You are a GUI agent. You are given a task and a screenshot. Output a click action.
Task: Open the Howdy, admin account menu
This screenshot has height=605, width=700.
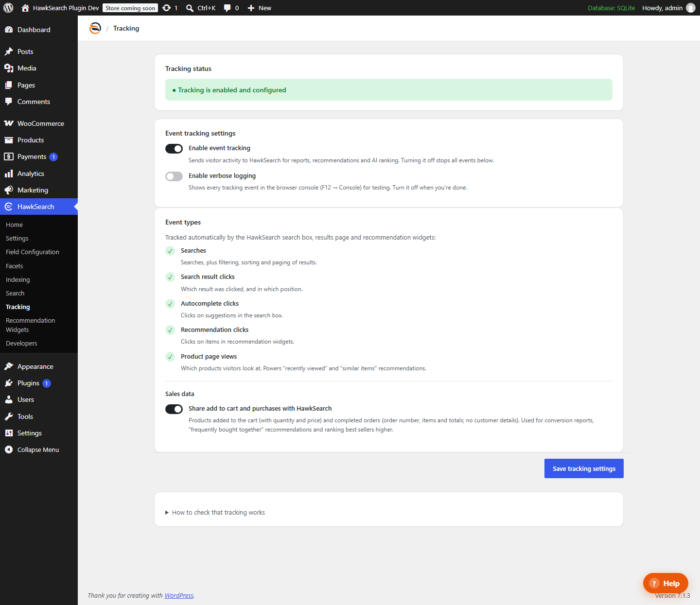(x=668, y=8)
